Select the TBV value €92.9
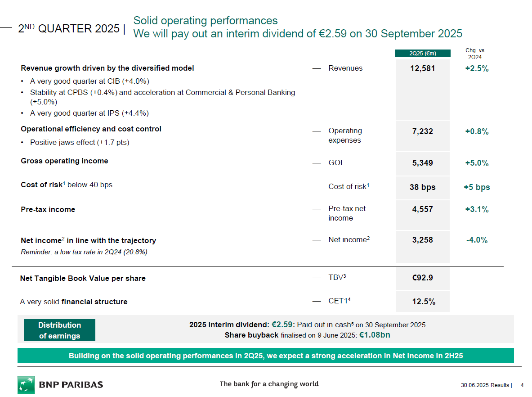Image resolution: width=532 pixels, height=397 pixels. click(x=422, y=278)
